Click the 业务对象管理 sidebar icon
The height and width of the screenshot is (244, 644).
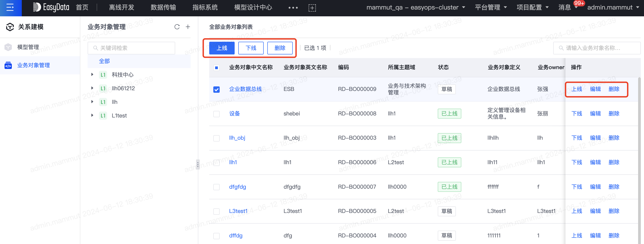click(8, 65)
